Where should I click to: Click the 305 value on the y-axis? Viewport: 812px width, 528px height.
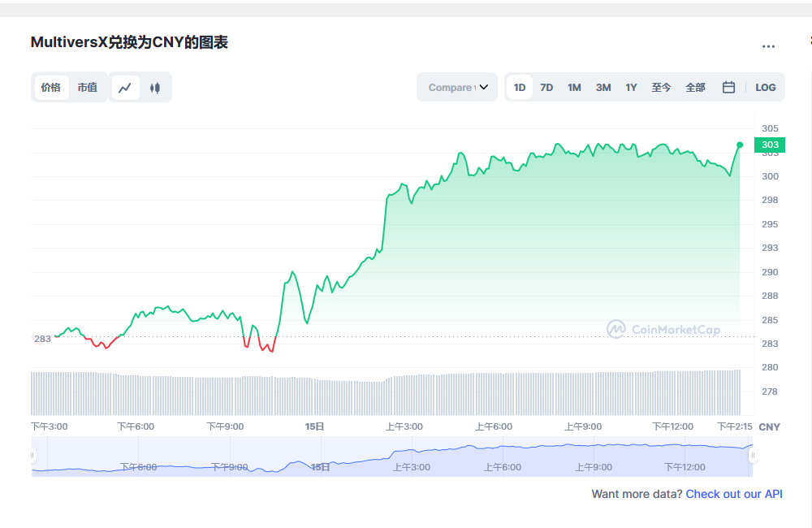tap(770, 128)
